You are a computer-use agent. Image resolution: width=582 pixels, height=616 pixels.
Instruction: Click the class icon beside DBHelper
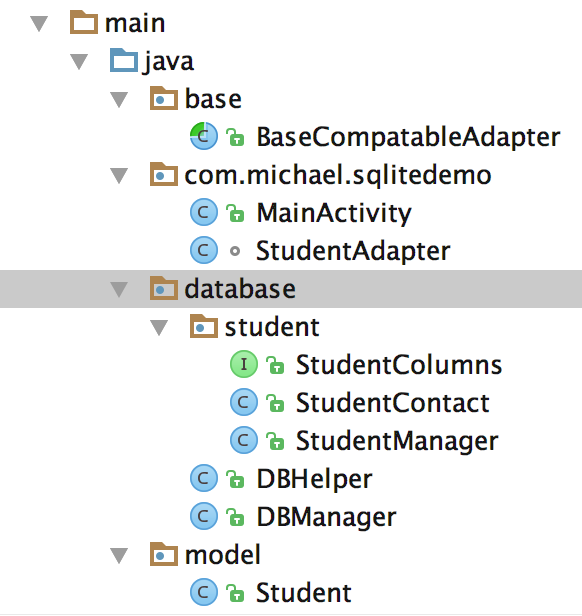click(x=204, y=478)
